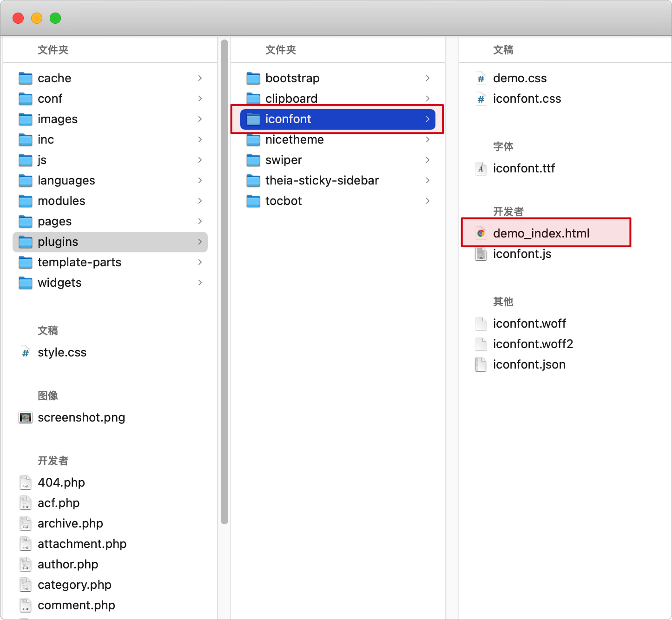
Task: Click the style.css file icon
Action: (26, 353)
